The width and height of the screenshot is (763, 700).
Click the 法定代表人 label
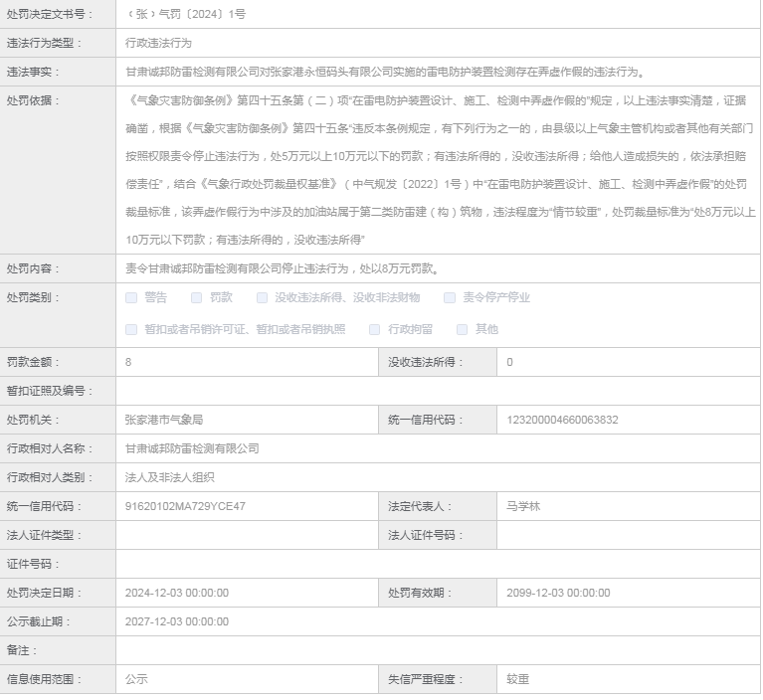(420, 506)
